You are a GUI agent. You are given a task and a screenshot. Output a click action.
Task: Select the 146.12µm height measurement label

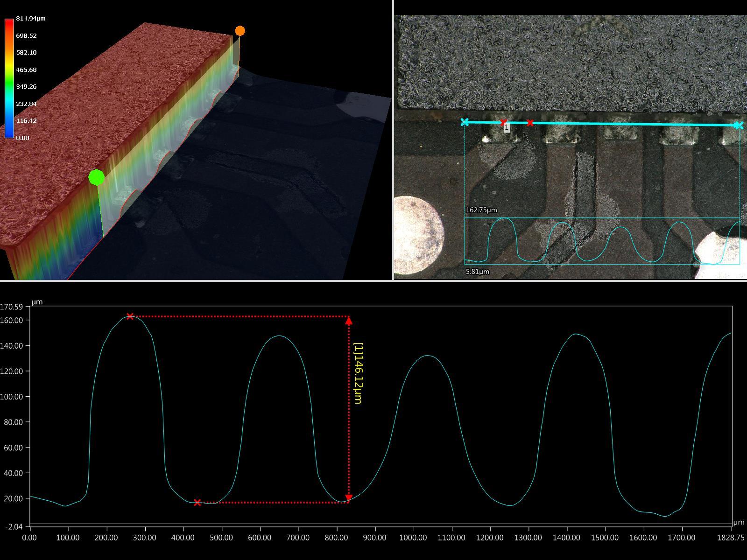358,373
